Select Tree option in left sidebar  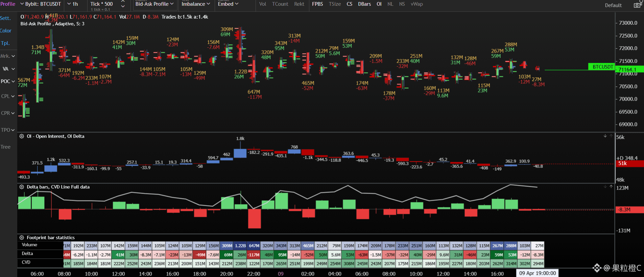pos(5,147)
